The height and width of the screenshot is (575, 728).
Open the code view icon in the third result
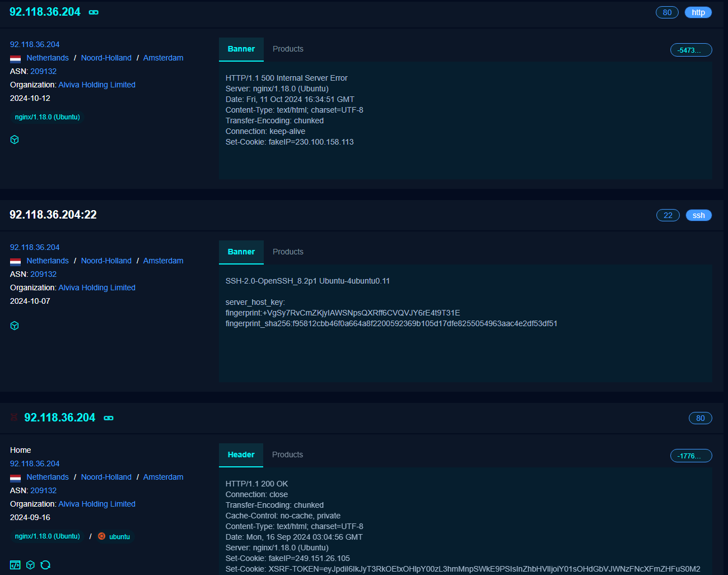pos(15,565)
